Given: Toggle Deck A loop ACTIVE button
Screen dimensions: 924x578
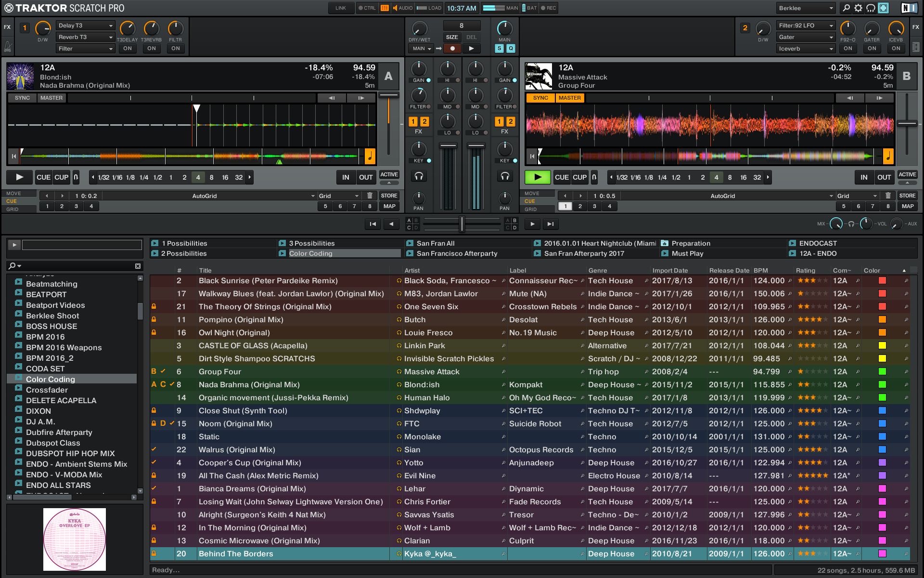Looking at the screenshot, I should coord(389,174).
